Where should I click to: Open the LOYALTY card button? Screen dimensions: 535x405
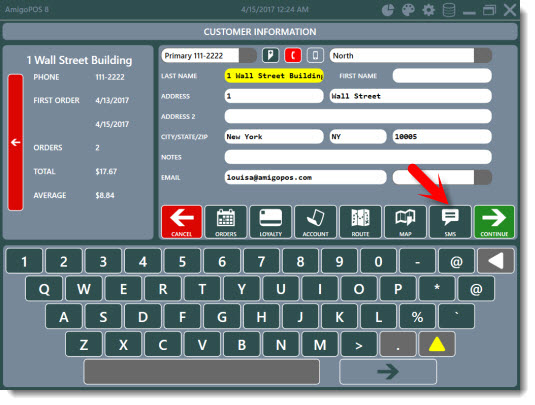271,222
